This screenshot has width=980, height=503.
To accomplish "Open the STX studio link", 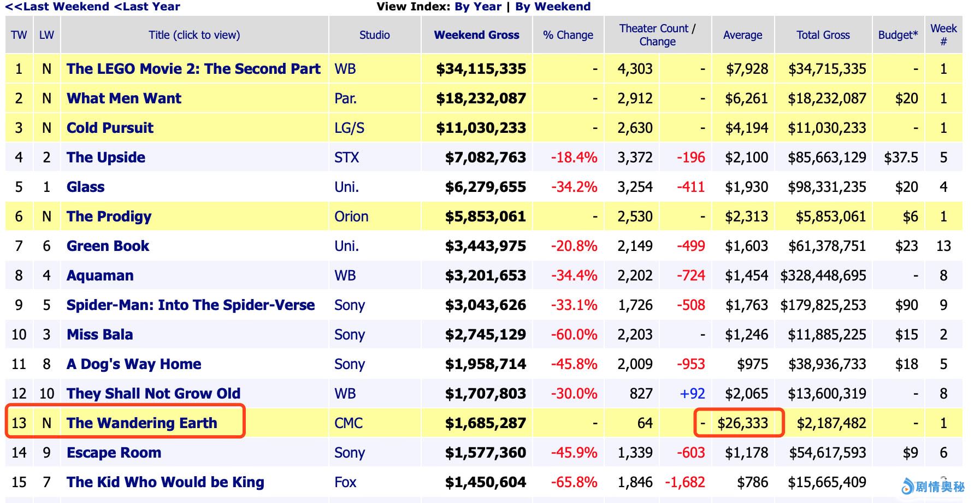I will point(347,157).
